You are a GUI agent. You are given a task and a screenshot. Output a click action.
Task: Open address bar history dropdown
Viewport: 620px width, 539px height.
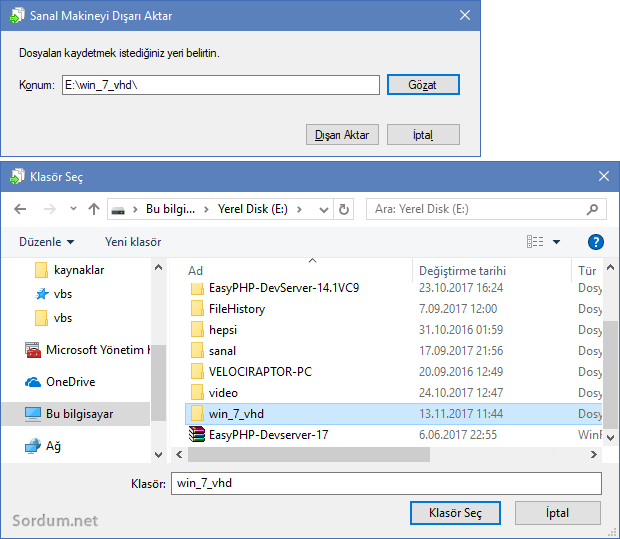324,210
